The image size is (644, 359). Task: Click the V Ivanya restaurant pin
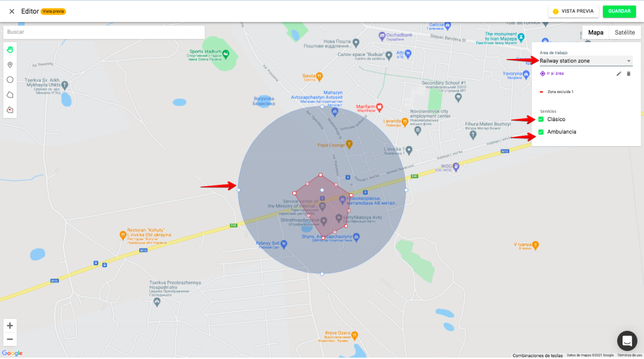[536, 244]
